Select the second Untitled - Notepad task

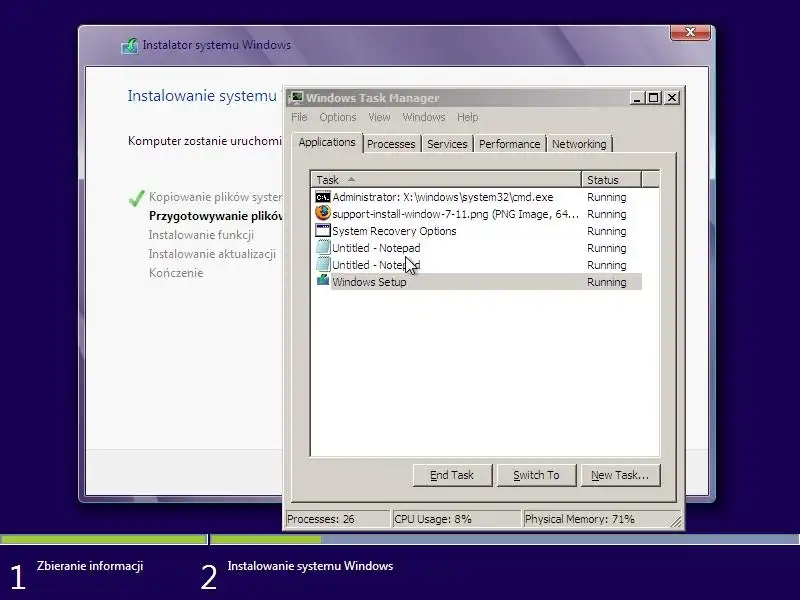coord(478,265)
